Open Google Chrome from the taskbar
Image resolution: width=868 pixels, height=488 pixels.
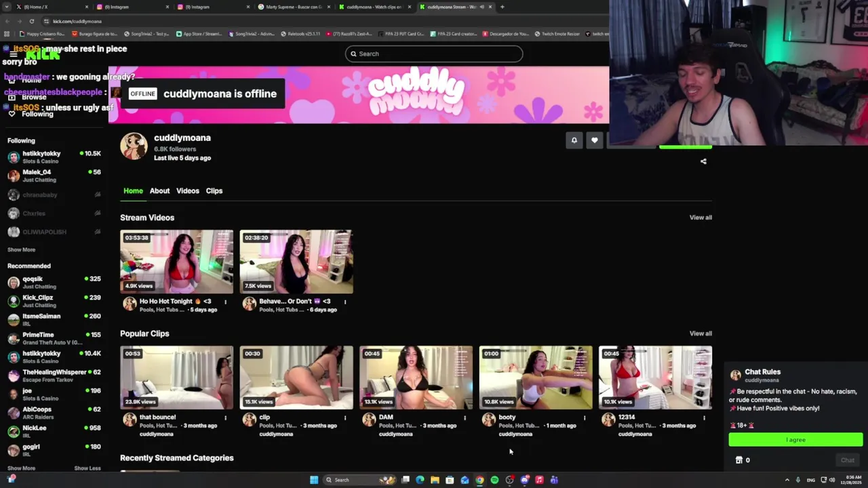pyautogui.click(x=479, y=480)
